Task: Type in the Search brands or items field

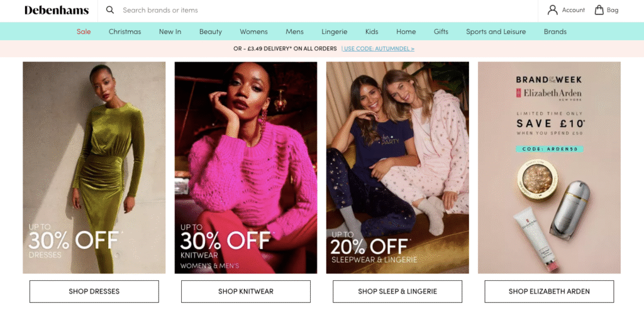Action: pos(252,10)
